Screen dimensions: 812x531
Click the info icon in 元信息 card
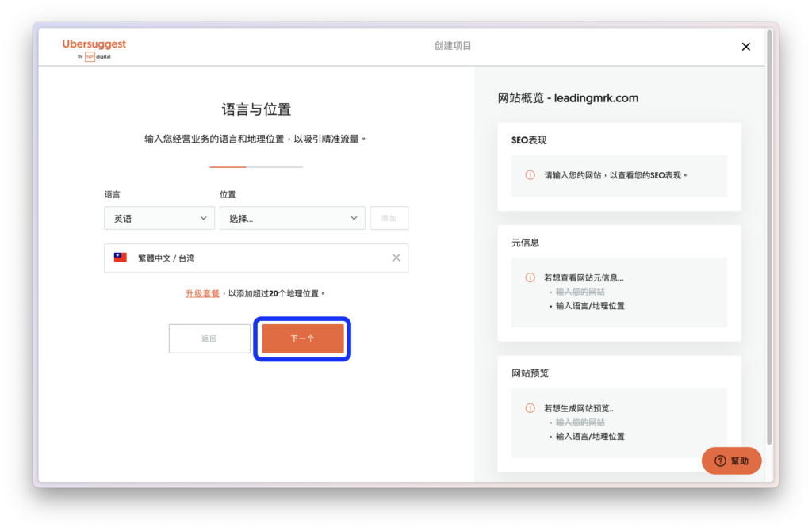click(530, 277)
